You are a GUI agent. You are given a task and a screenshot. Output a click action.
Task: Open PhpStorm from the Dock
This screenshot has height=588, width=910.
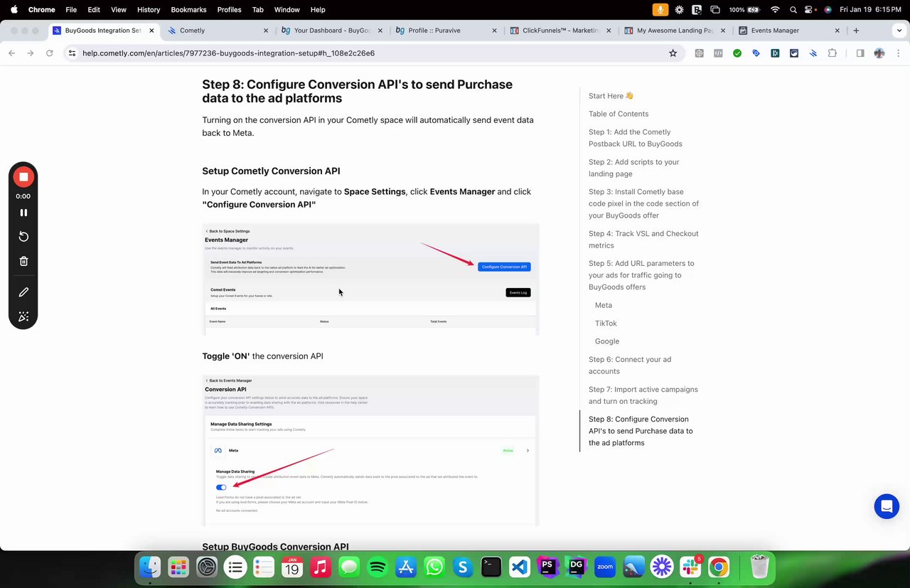[x=548, y=567]
